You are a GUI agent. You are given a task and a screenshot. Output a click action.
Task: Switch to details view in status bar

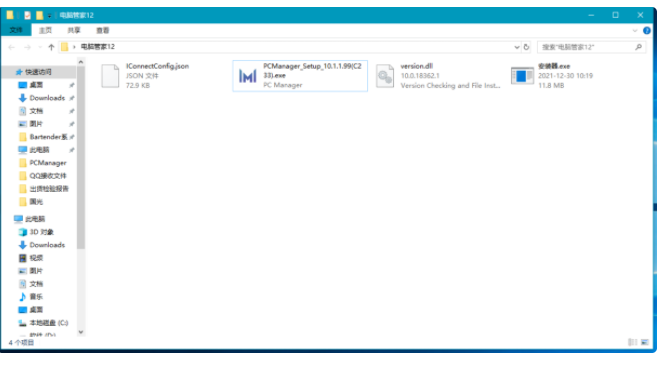(633, 342)
